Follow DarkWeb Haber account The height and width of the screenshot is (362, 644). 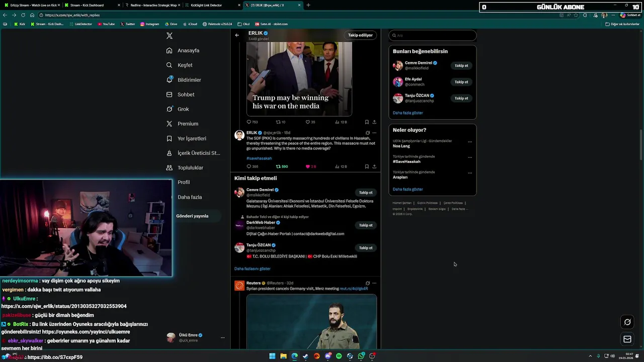[366, 225]
